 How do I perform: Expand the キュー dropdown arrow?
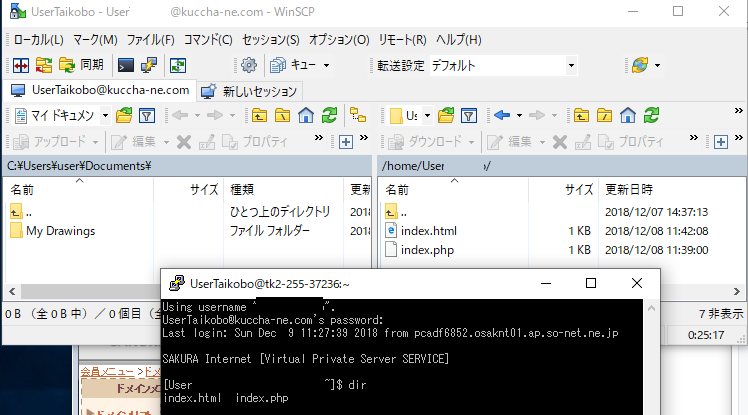point(326,65)
